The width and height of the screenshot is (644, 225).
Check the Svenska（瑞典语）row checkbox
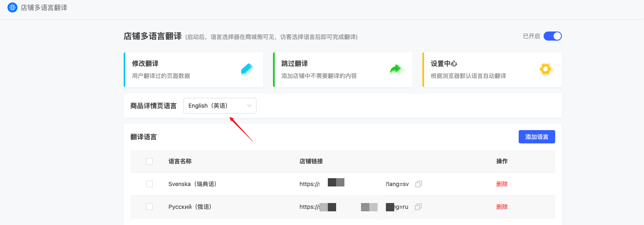tap(149, 184)
